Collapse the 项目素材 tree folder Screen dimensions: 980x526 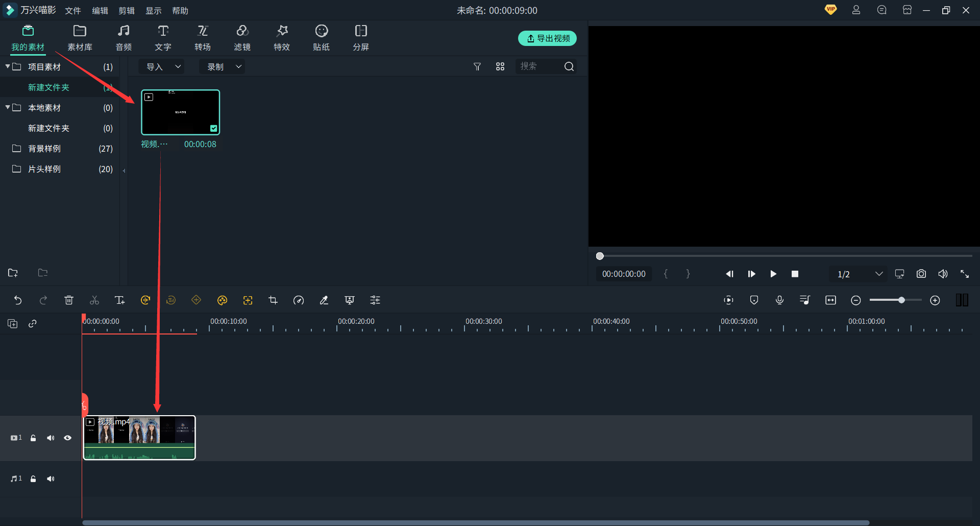[x=8, y=66]
